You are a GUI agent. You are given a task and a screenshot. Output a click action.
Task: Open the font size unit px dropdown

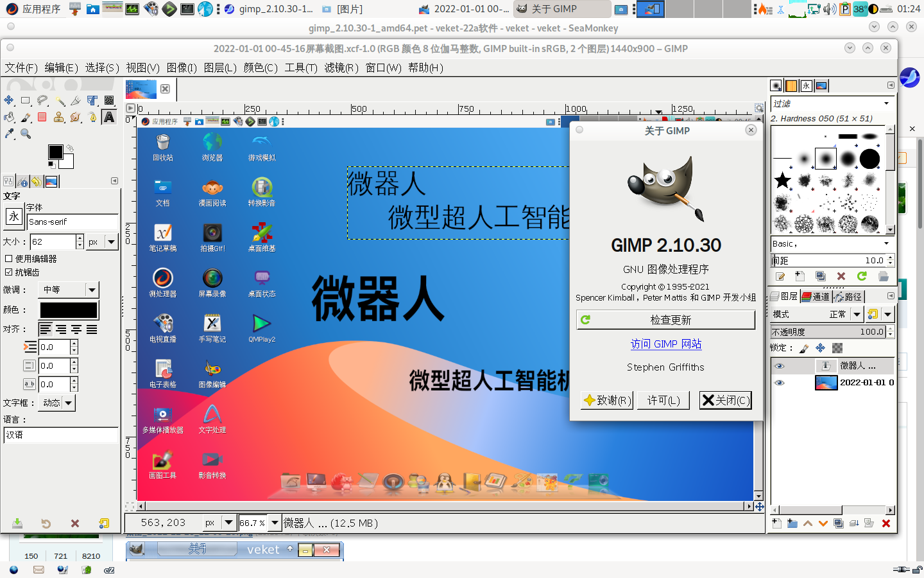103,242
